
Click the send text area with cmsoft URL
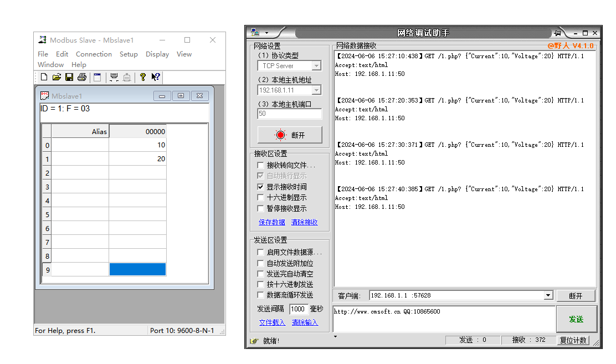[x=444, y=319]
